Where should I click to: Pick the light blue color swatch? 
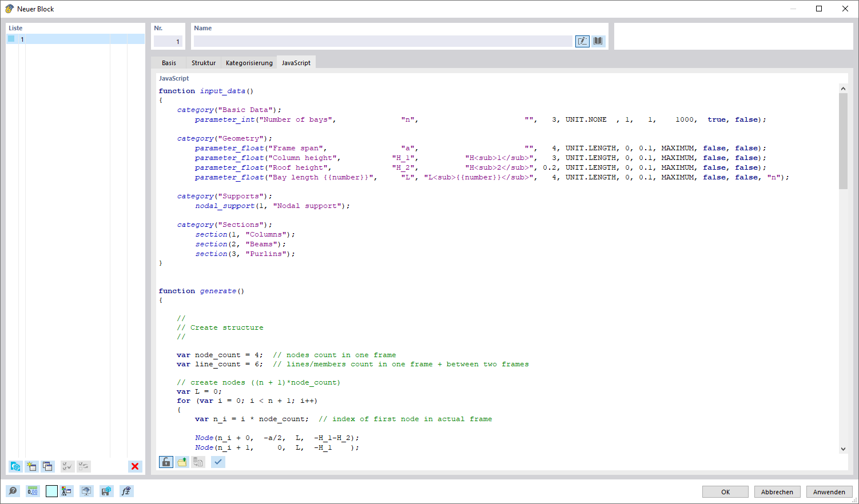pyautogui.click(x=51, y=491)
